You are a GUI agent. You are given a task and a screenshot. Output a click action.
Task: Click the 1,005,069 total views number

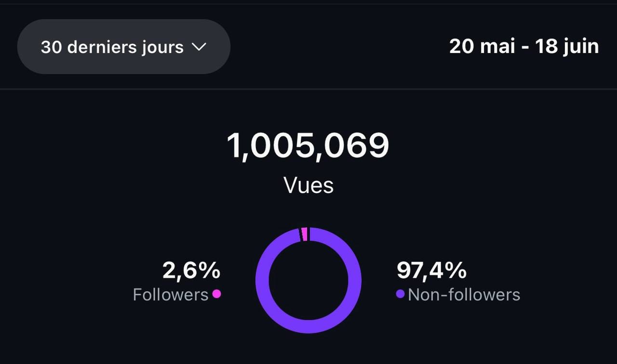(308, 146)
